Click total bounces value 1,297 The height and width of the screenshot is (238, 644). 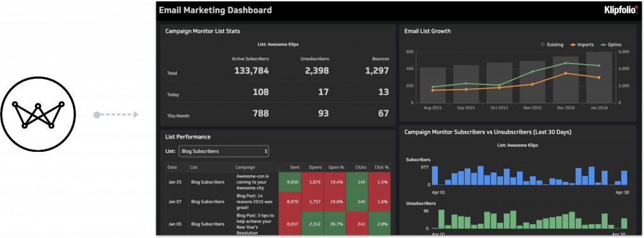pyautogui.click(x=377, y=71)
